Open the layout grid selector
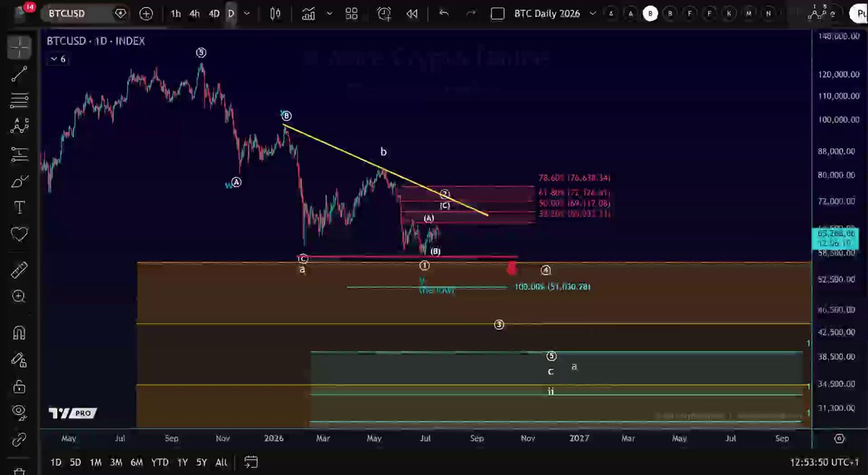The width and height of the screenshot is (868, 475). 352,13
